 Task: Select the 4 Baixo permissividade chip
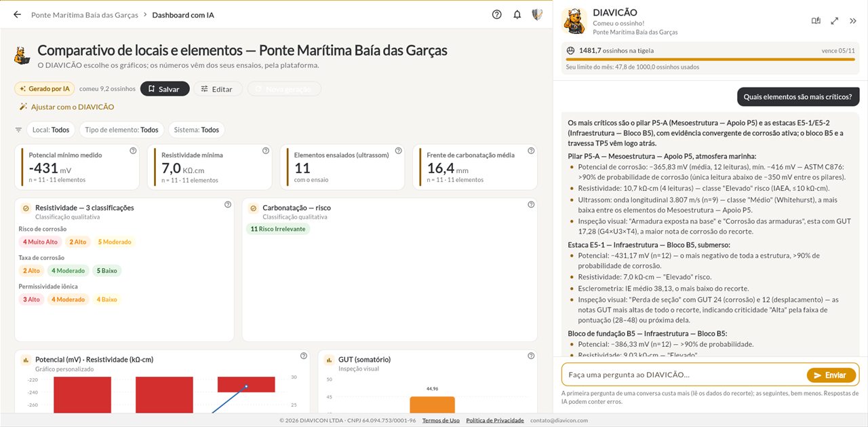(x=106, y=299)
